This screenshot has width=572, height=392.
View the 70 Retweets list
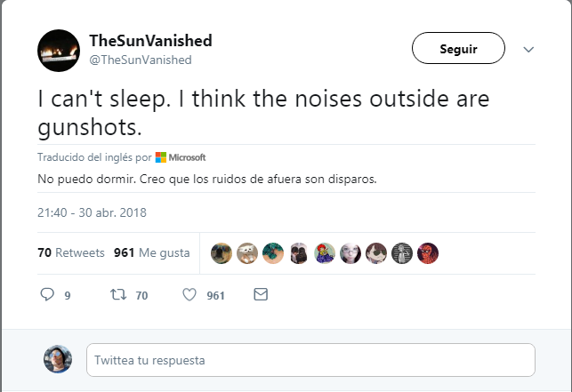71,252
